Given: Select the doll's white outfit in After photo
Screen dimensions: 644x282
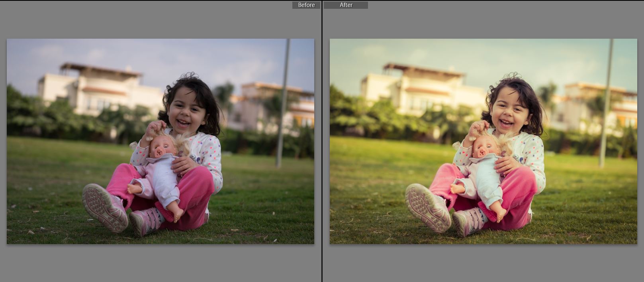Looking at the screenshot, I should (x=486, y=179).
